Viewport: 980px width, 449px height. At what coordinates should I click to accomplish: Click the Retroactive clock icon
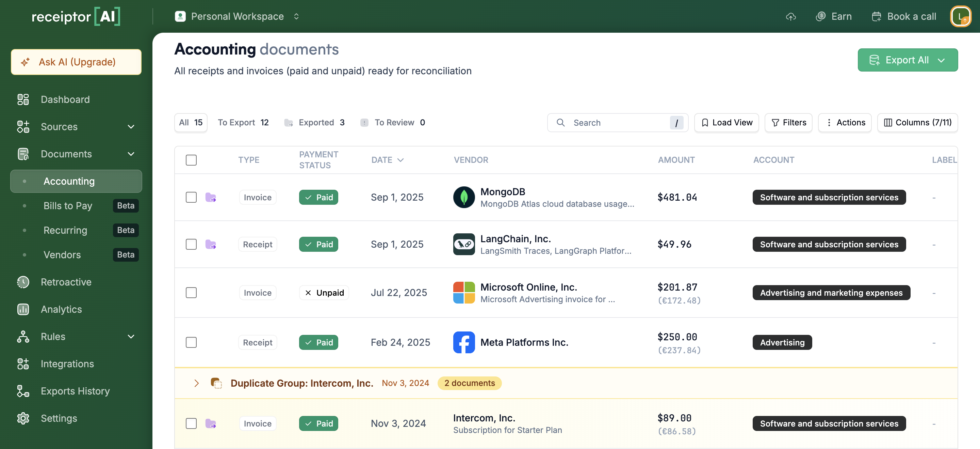tap(23, 282)
